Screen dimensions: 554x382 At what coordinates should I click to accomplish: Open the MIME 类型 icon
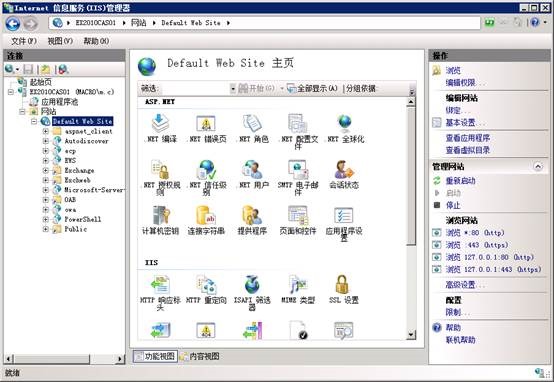tap(298, 290)
